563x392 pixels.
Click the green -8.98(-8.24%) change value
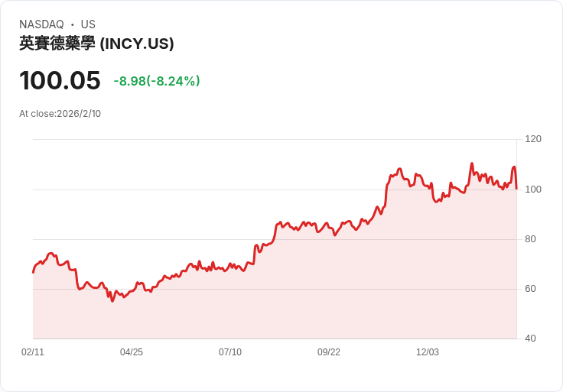157,81
